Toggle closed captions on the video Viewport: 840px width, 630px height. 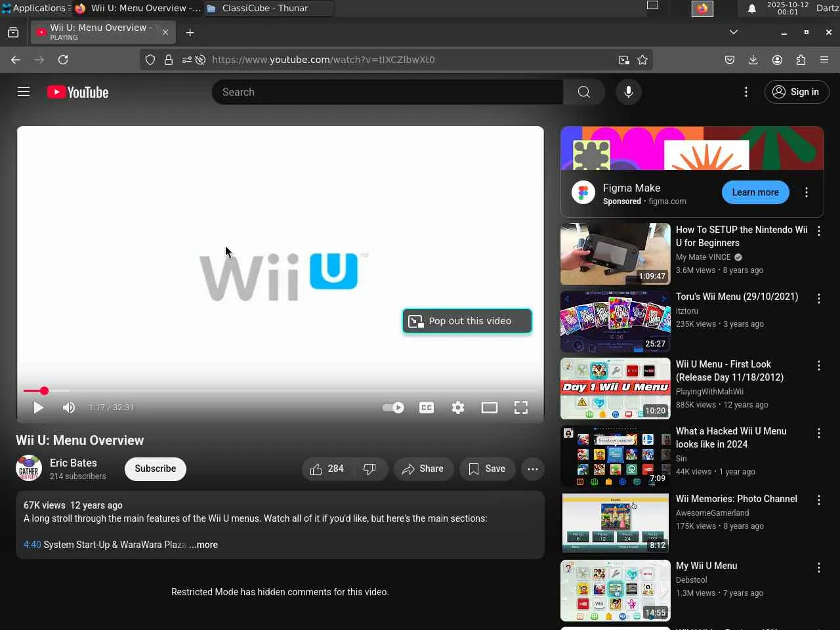click(427, 408)
